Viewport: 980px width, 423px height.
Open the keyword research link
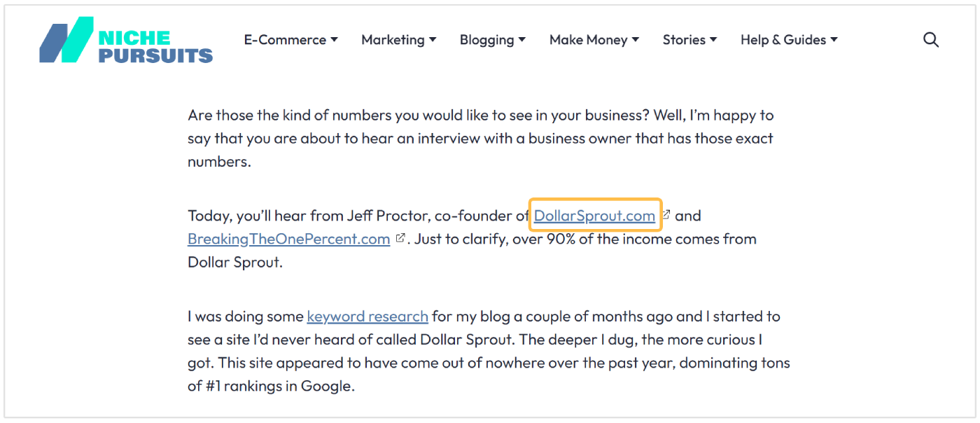(x=367, y=316)
